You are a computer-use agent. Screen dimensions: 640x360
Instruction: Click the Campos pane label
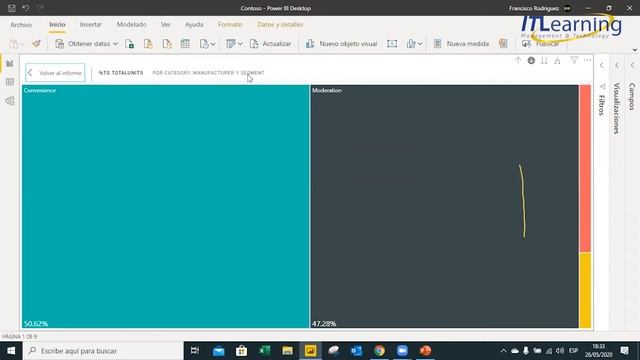tap(632, 96)
